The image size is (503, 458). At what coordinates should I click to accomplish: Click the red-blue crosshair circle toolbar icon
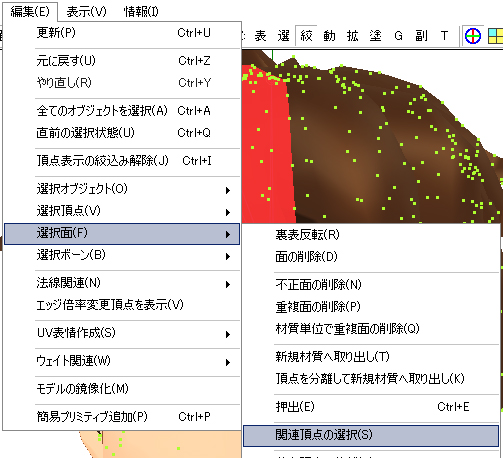[x=473, y=36]
